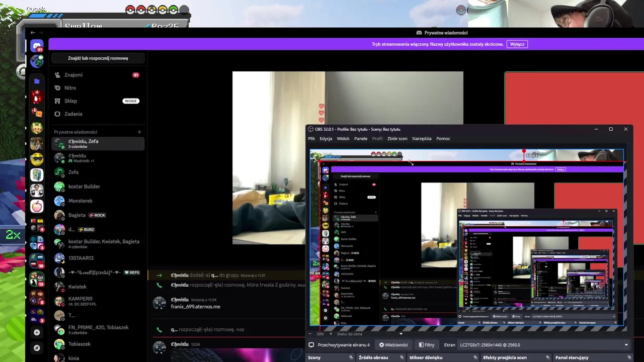Open the Pomoc menu in OBS
This screenshot has height=362, width=644.
443,139
